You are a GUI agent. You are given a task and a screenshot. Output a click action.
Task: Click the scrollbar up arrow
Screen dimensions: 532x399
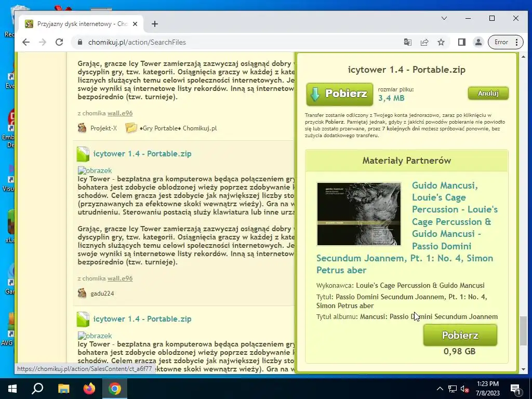(524, 57)
